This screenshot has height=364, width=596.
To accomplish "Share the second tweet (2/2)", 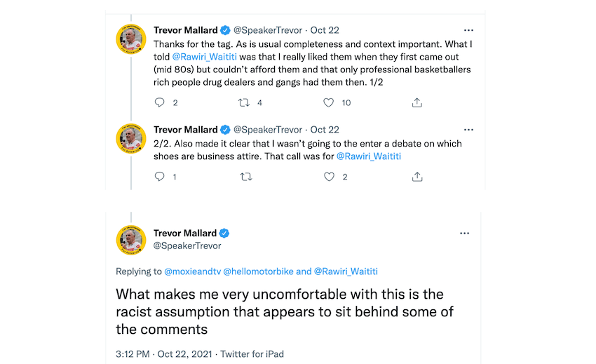I will (416, 177).
